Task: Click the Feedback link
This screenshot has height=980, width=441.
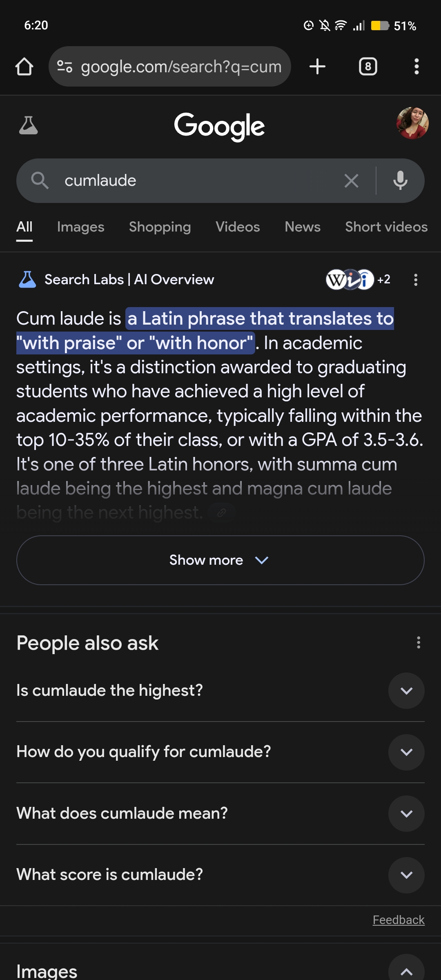Action: pyautogui.click(x=399, y=920)
